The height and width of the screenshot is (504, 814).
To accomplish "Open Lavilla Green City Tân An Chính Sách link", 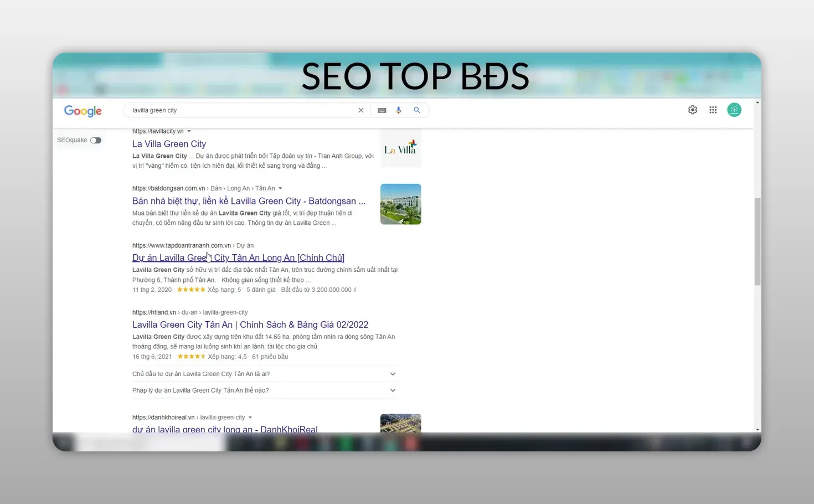I will coord(250,325).
